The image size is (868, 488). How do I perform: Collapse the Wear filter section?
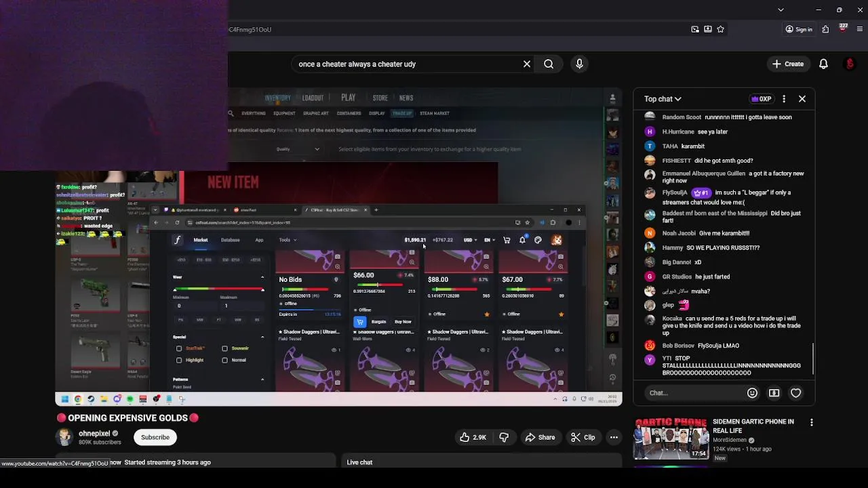[262, 277]
